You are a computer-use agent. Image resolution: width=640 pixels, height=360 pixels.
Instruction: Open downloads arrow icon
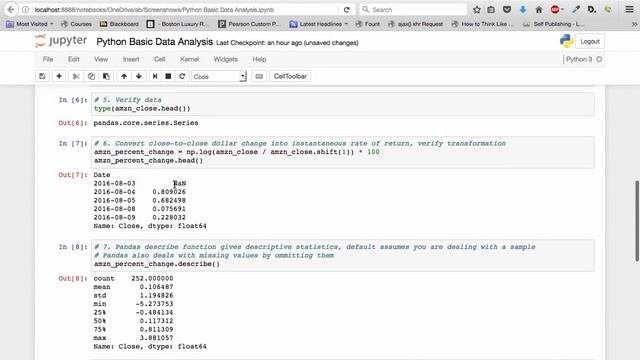click(x=523, y=9)
